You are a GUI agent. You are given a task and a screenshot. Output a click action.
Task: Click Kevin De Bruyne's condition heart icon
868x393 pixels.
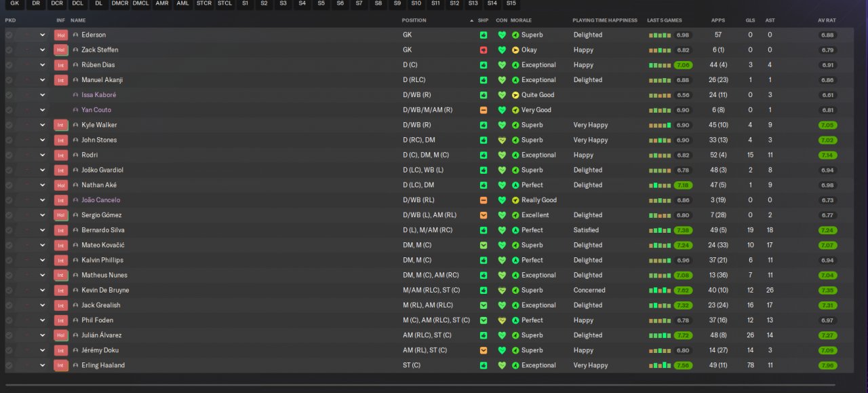502,291
